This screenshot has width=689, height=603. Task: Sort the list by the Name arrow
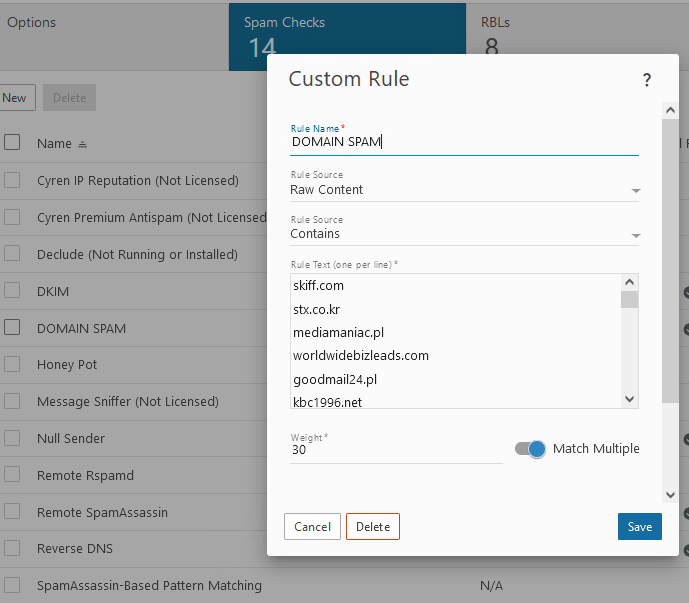(82, 144)
